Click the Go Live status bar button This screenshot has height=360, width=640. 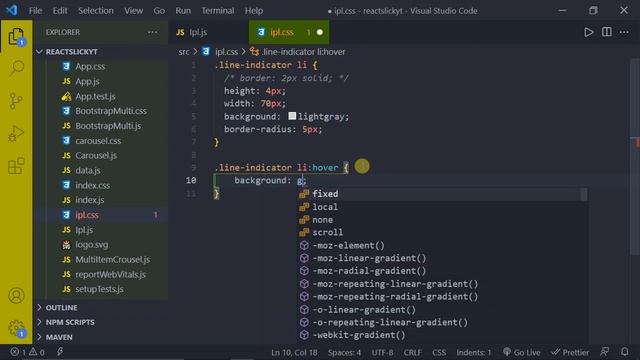pos(523,352)
